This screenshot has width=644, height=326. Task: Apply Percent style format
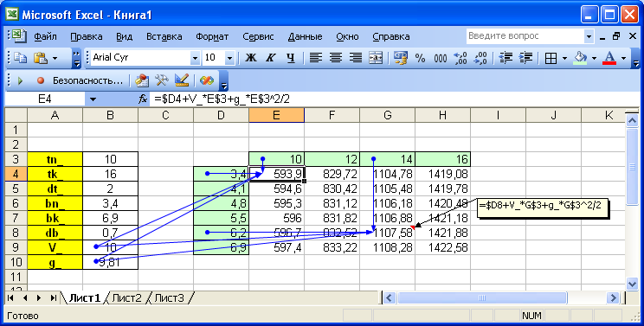click(420, 58)
